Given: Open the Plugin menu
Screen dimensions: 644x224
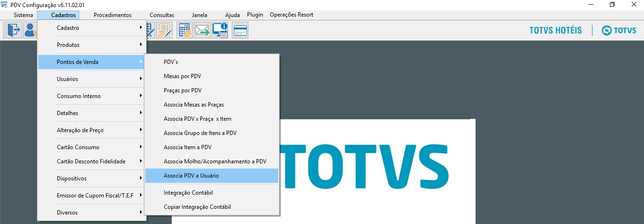Looking at the screenshot, I should (255, 15).
